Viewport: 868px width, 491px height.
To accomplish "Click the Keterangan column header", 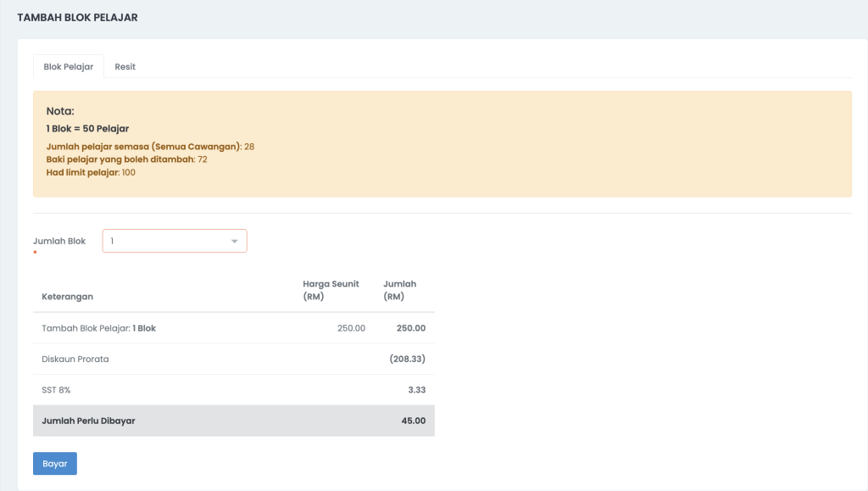I will click(67, 297).
